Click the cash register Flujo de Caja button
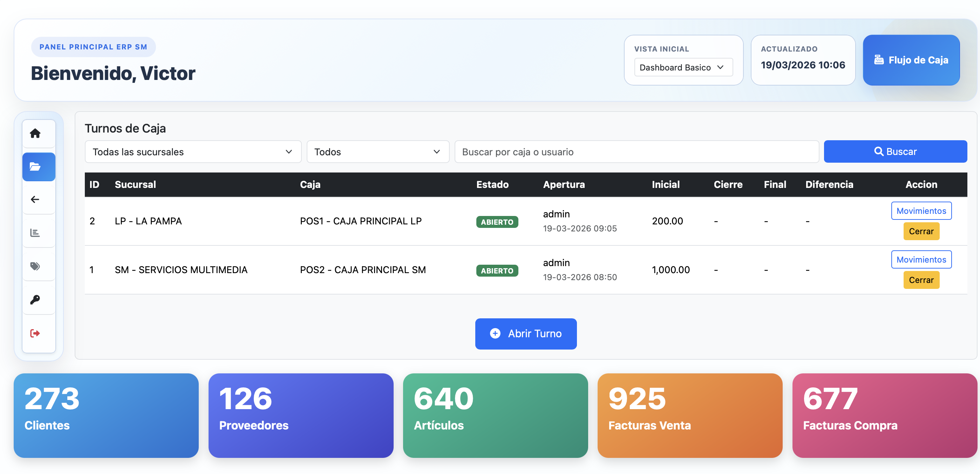This screenshot has width=980, height=474. tap(911, 60)
